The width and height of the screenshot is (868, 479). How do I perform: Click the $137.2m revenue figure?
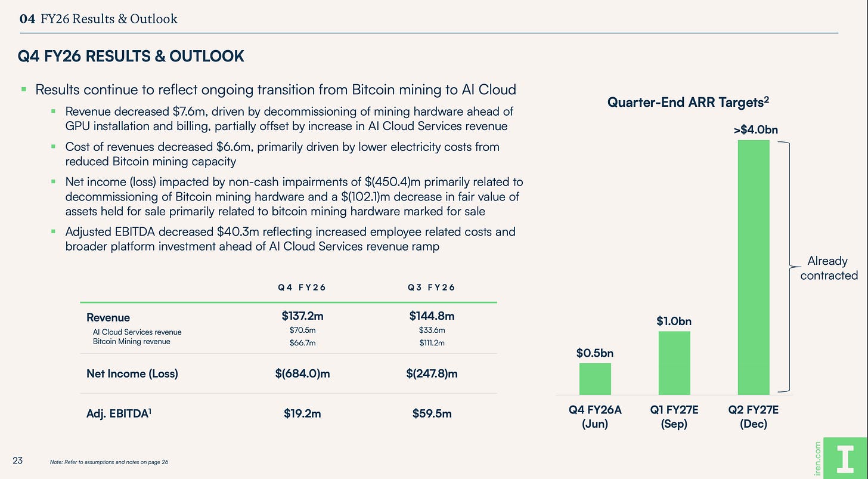302,317
